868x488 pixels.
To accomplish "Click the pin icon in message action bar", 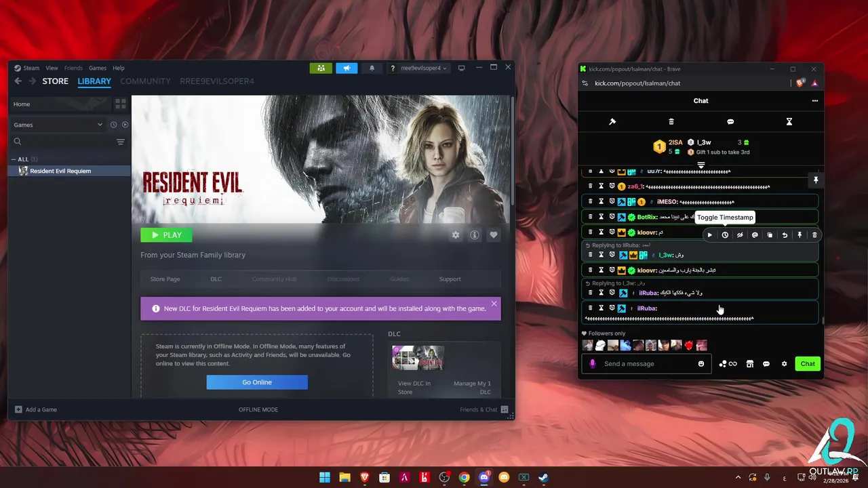I will click(800, 235).
